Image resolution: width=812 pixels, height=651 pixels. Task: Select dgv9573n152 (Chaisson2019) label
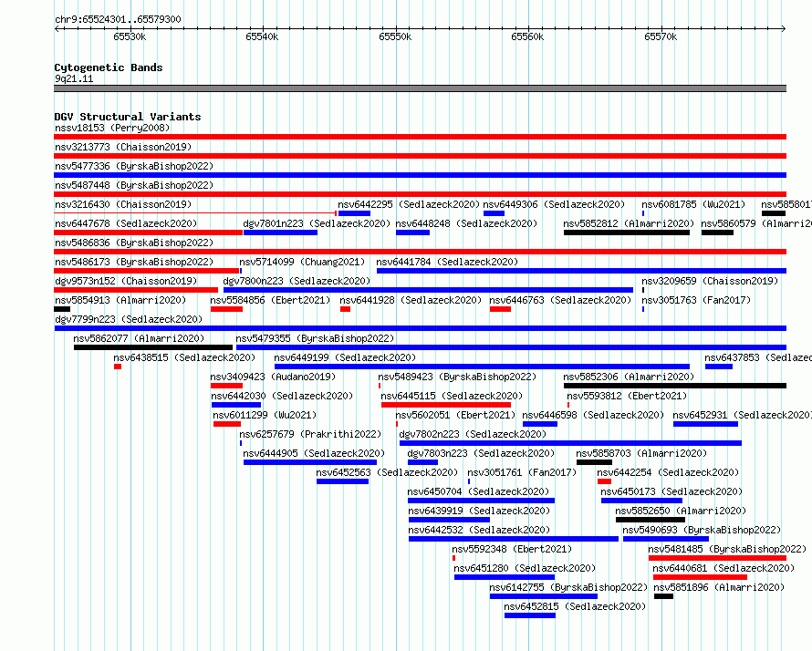tap(126, 281)
